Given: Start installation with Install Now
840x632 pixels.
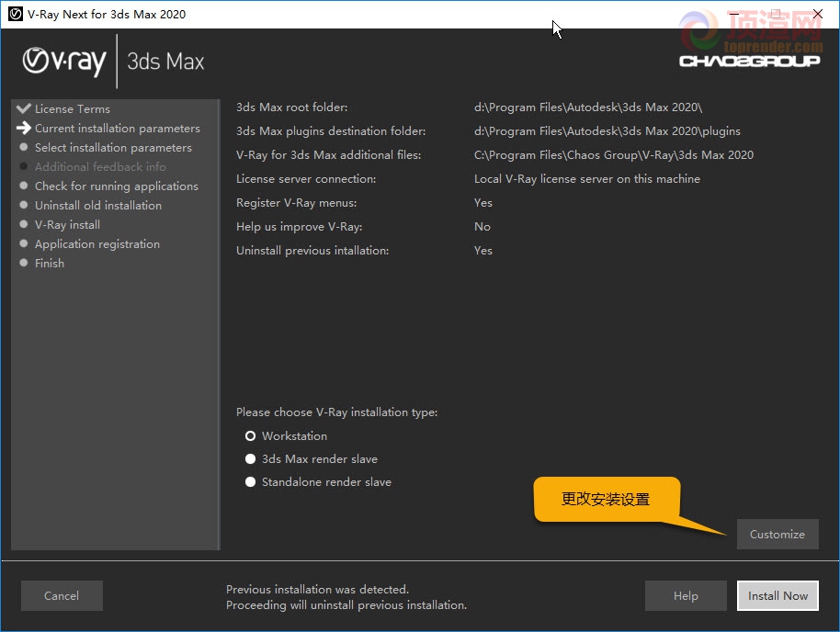Looking at the screenshot, I should [778, 595].
